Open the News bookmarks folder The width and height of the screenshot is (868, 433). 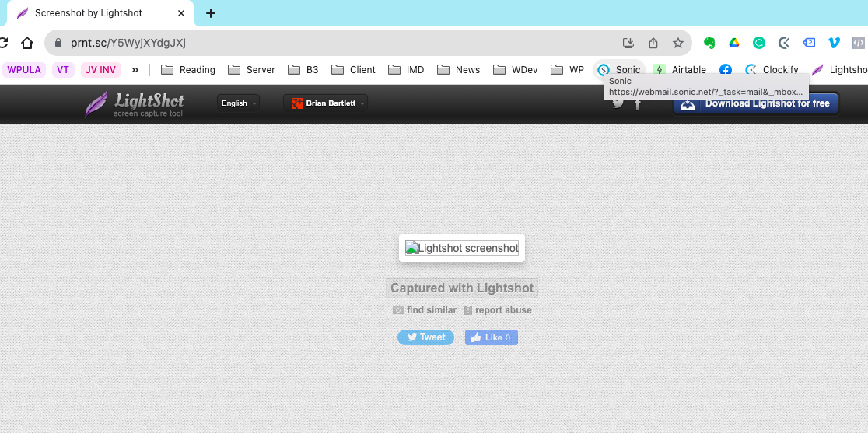tap(458, 70)
